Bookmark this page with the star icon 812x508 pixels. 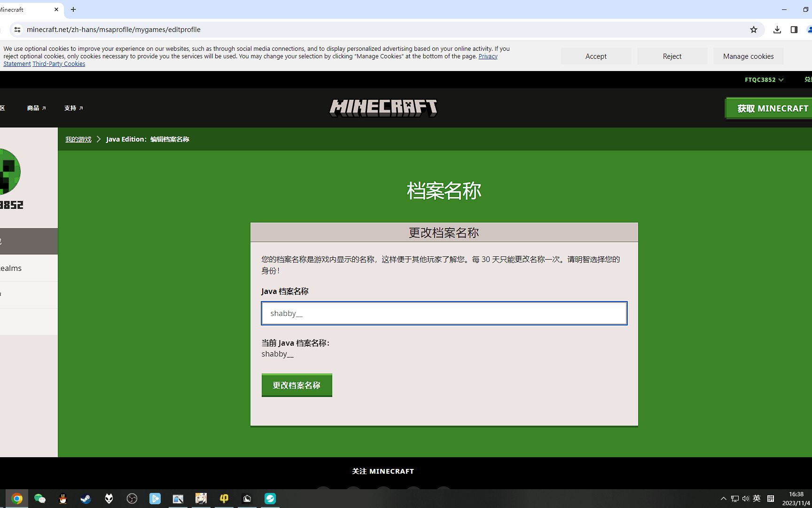coord(754,30)
